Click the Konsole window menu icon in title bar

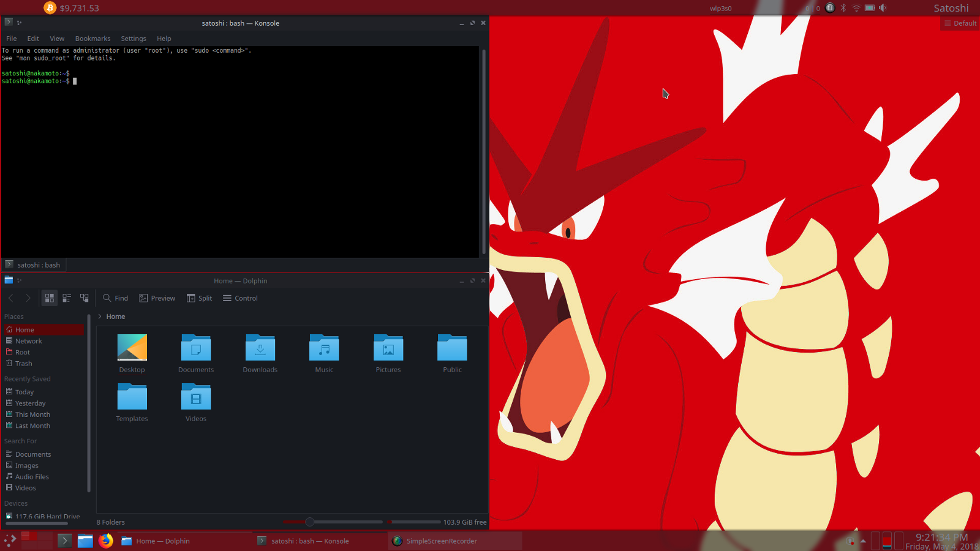9,22
